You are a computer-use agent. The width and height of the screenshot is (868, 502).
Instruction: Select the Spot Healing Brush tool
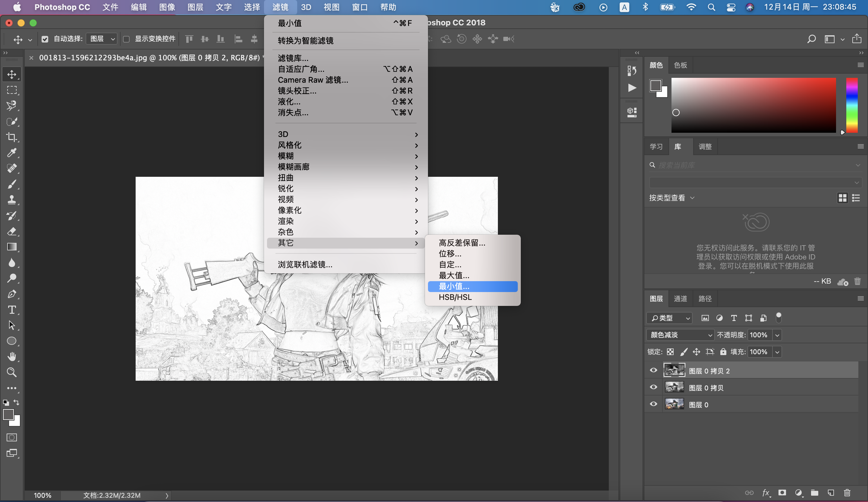pyautogui.click(x=12, y=168)
